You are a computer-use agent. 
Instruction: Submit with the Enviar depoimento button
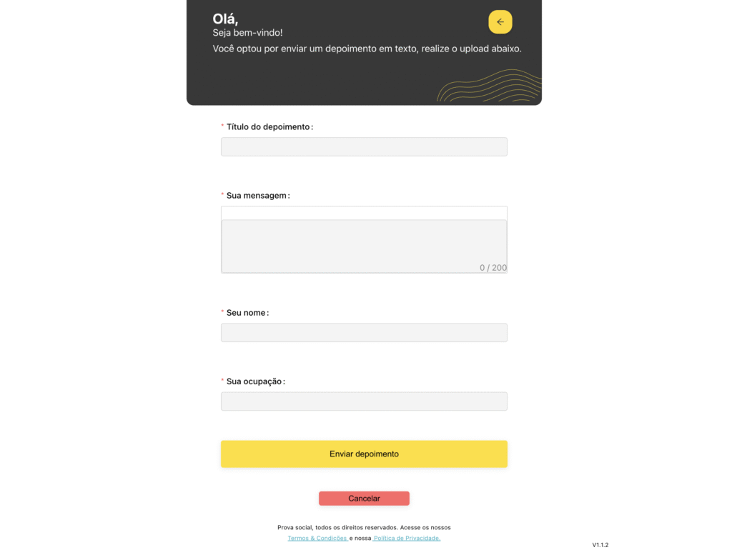(364, 454)
